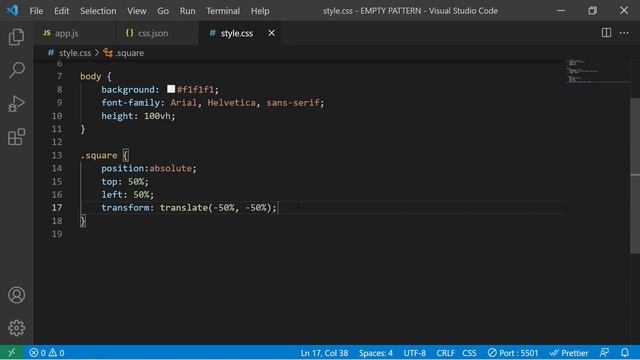Close the style.css tab
The image size is (640, 360).
coord(271,33)
